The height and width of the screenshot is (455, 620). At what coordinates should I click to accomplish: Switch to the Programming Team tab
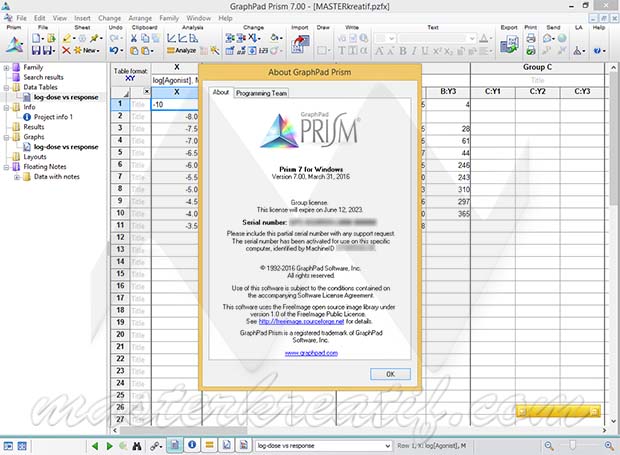[261, 93]
